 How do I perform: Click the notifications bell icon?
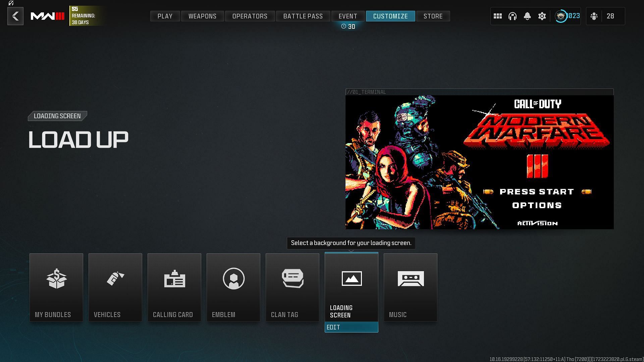[527, 16]
